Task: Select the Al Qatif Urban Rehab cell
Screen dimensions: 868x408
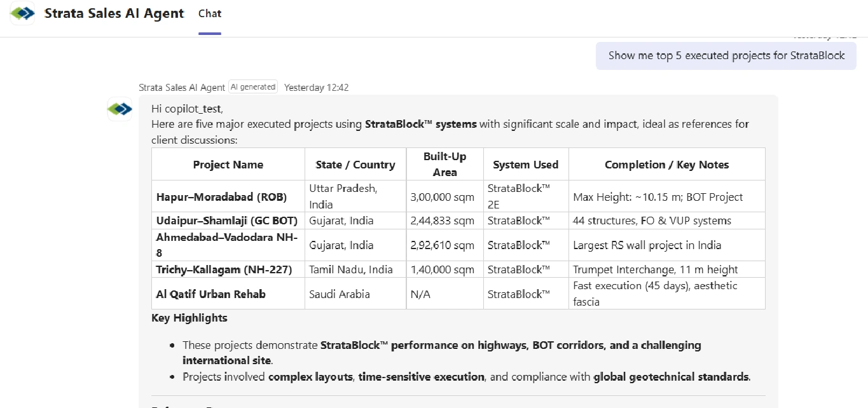Action: point(228,294)
